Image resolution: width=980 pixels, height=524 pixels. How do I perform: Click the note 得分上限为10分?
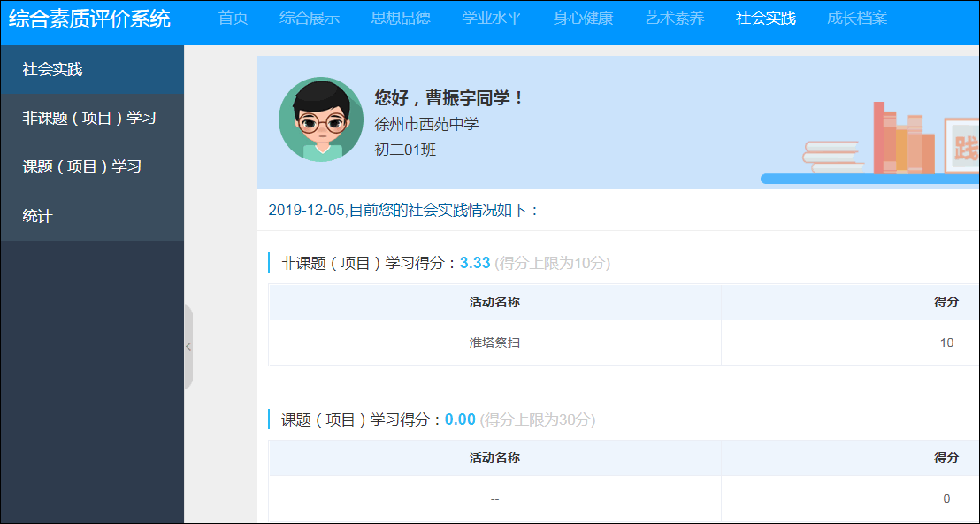pos(553,263)
